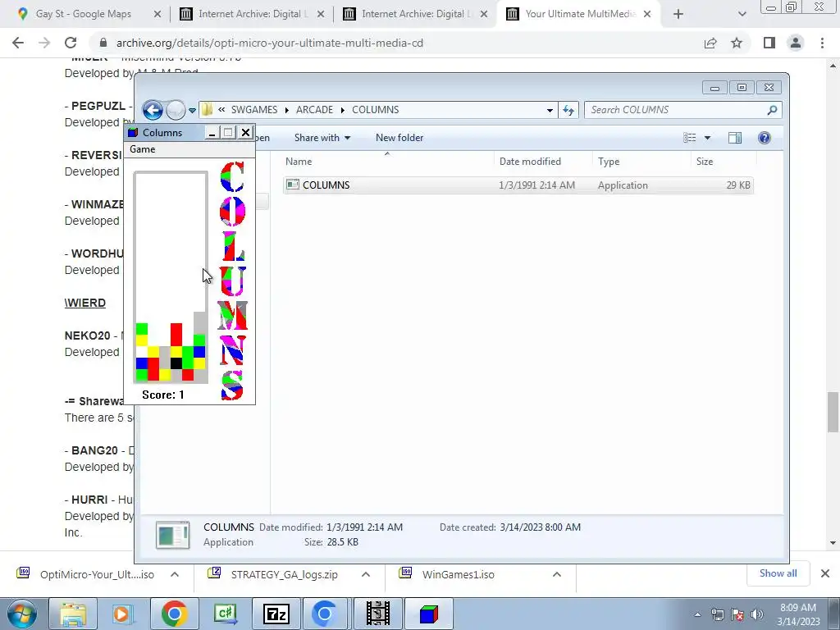Open File Explorer from taskbar
Viewport: 840px width, 630px height.
tap(73, 614)
